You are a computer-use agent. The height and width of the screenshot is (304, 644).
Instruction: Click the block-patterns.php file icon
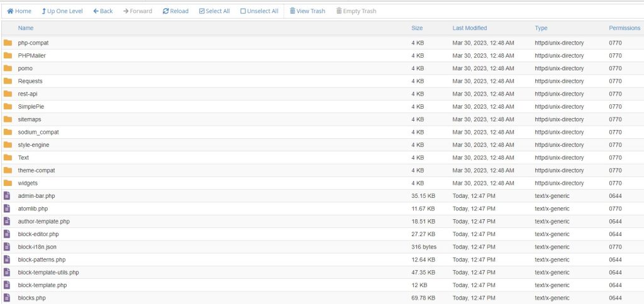point(6,259)
